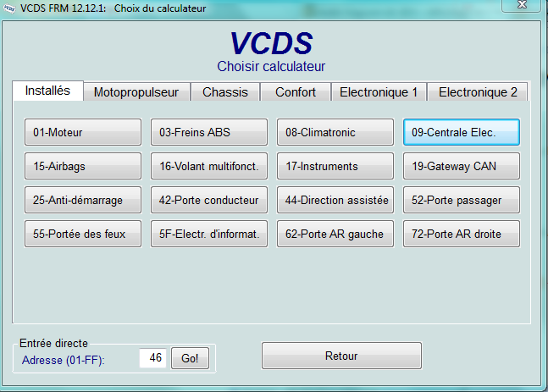
Task: Switch to the Motopropulseur tab
Action: coord(136,92)
